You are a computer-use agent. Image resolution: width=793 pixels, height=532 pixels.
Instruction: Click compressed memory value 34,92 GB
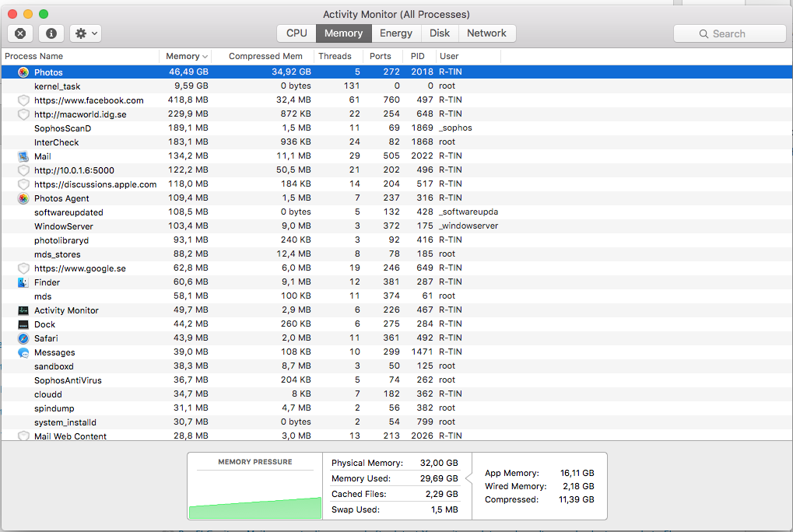pyautogui.click(x=291, y=72)
